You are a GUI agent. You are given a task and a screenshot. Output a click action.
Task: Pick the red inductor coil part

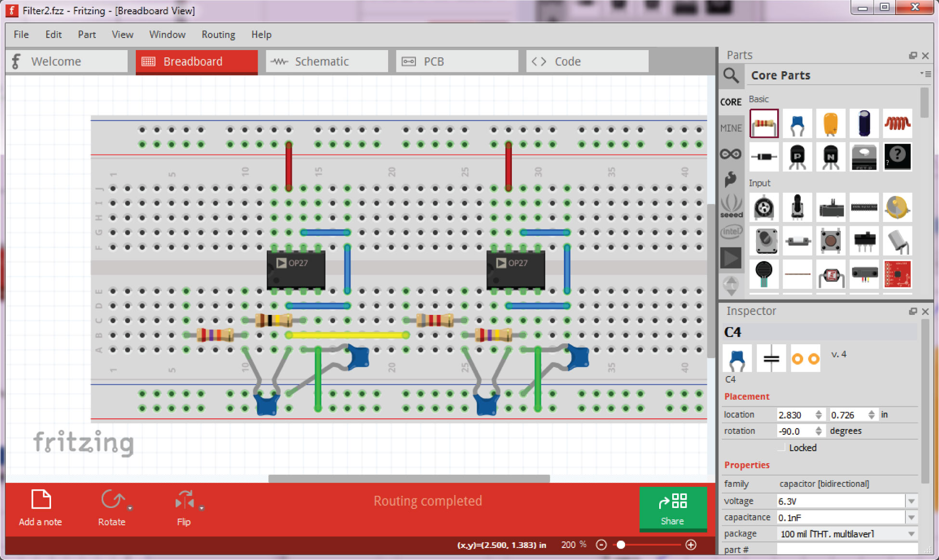click(x=898, y=123)
